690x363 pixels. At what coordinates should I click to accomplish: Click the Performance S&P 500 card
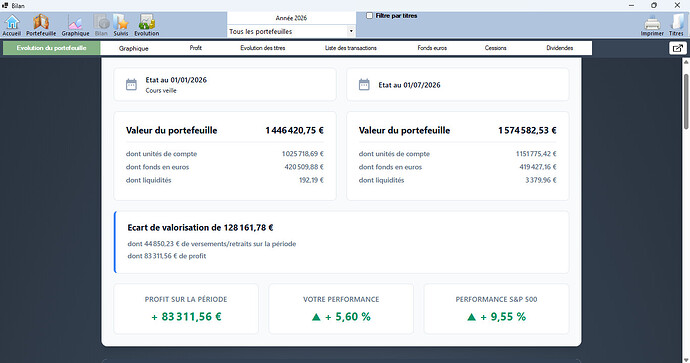(496, 309)
